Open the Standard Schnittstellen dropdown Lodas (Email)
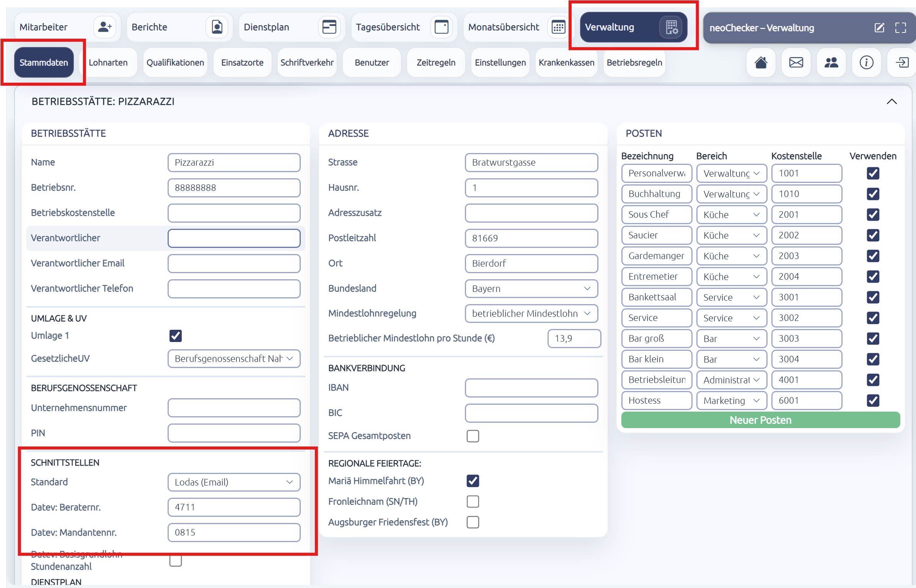The width and height of the screenshot is (916, 588). coord(234,482)
